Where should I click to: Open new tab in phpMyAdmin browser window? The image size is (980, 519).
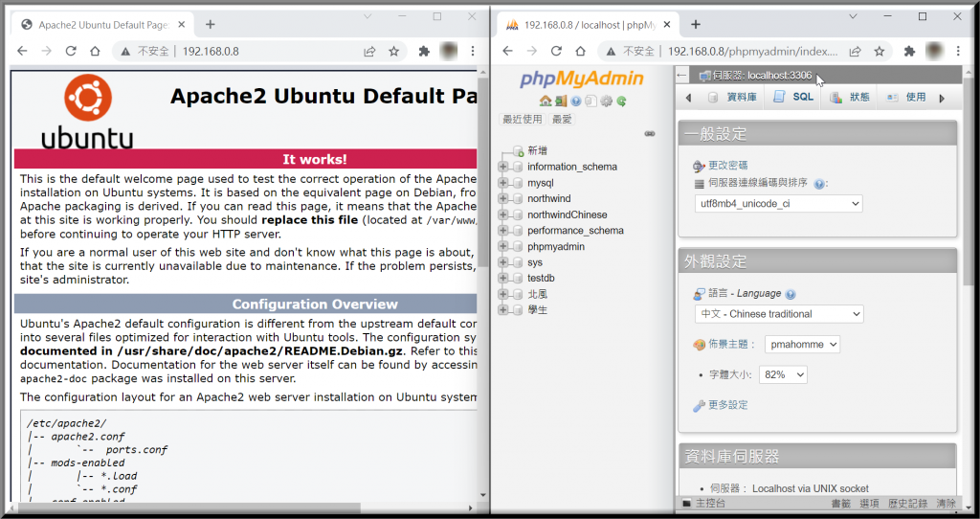pos(696,24)
